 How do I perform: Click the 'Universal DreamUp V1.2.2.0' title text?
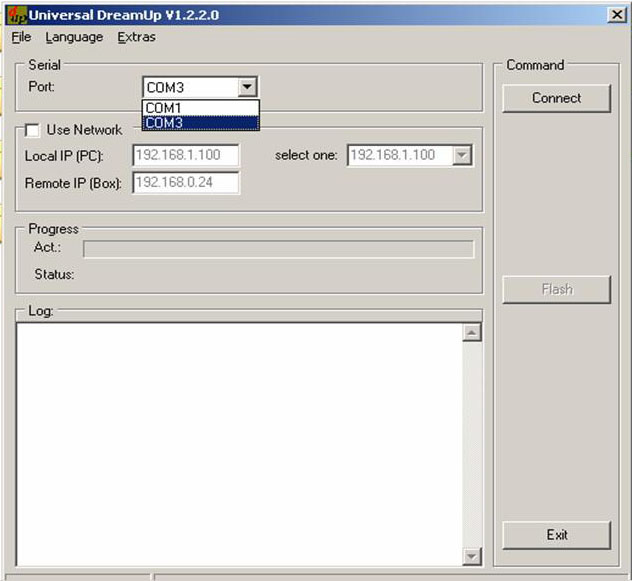click(124, 15)
